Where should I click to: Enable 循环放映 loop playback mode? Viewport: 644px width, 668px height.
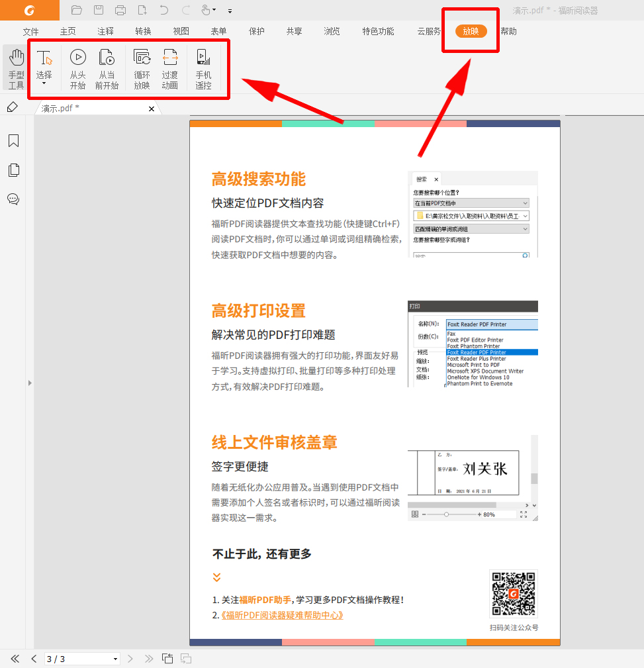pyautogui.click(x=141, y=66)
